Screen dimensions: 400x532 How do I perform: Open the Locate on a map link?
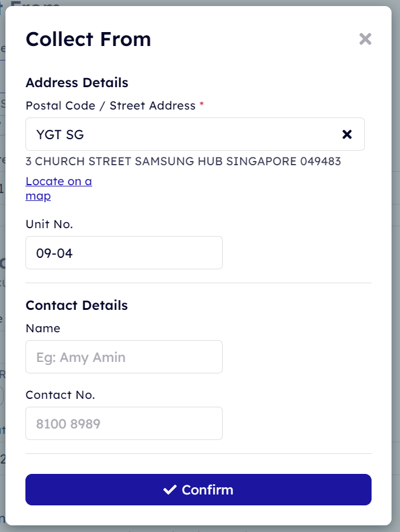(59, 188)
